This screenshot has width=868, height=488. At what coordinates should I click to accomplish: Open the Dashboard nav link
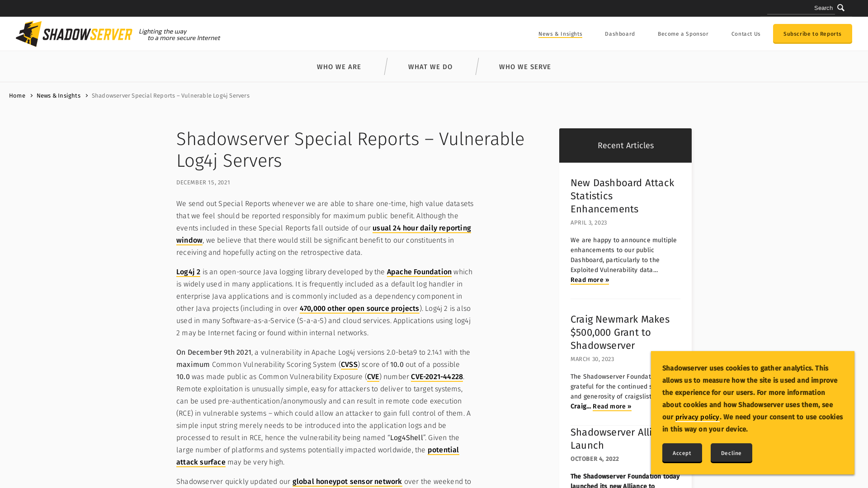(620, 34)
